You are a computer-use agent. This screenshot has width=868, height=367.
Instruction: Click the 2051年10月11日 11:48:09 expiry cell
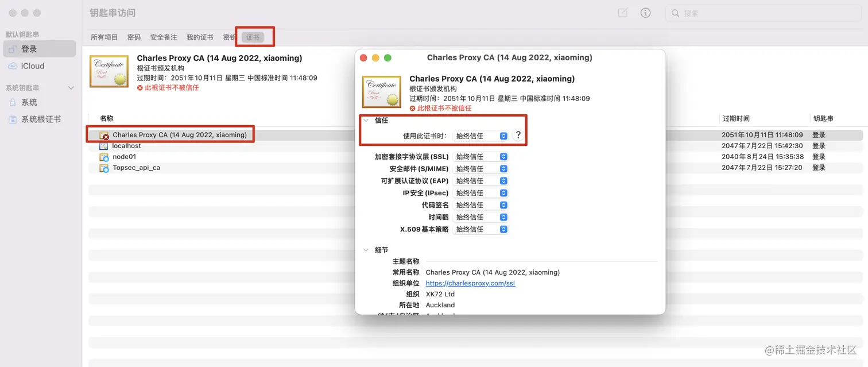point(762,135)
